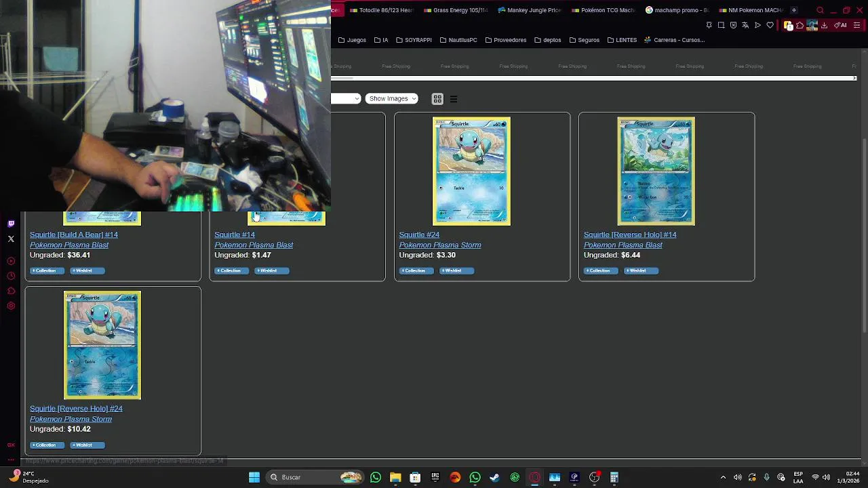Viewport: 868px width, 488px height.
Task: Open the NautilusPC bookmarks folder
Action: [458, 40]
